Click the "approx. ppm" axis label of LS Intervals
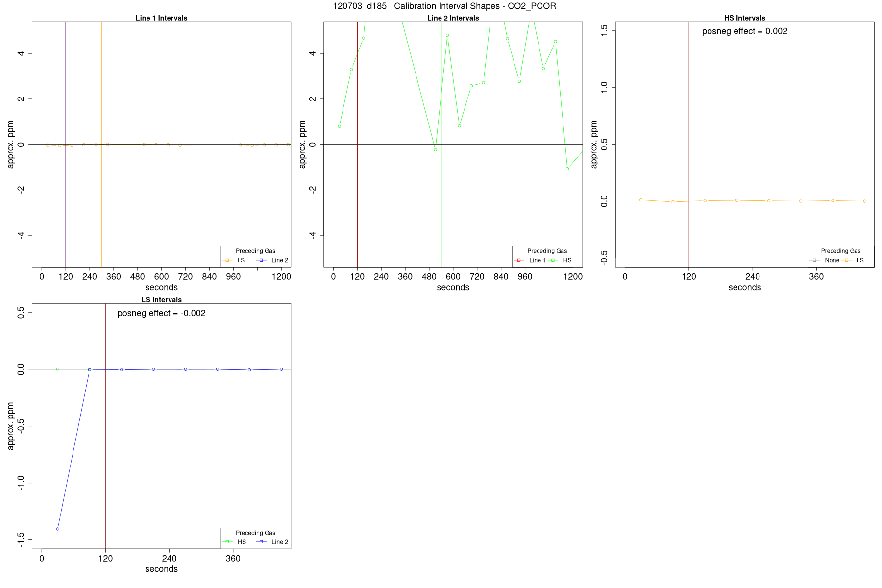The image size is (882, 588). pyautogui.click(x=11, y=426)
